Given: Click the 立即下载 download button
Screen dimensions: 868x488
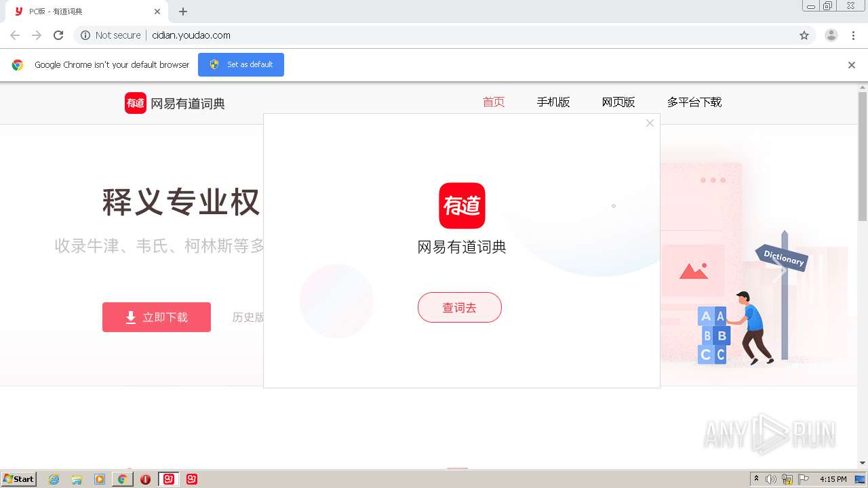Looking at the screenshot, I should (157, 317).
